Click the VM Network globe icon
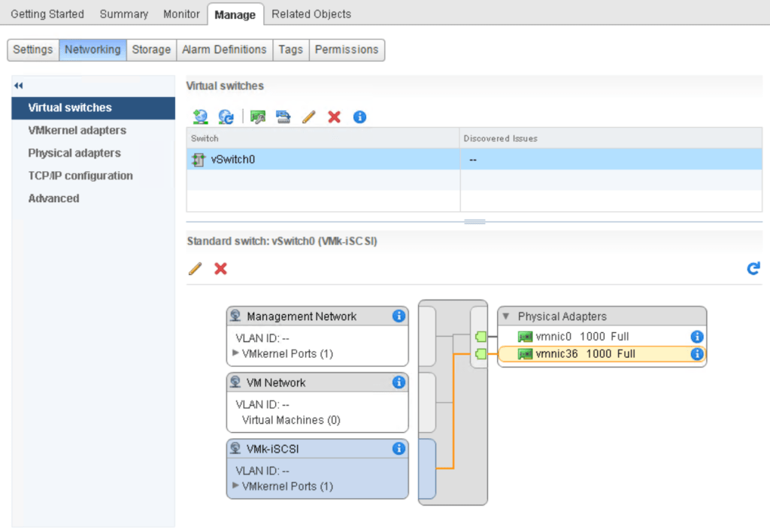The height and width of the screenshot is (532, 770). click(235, 382)
